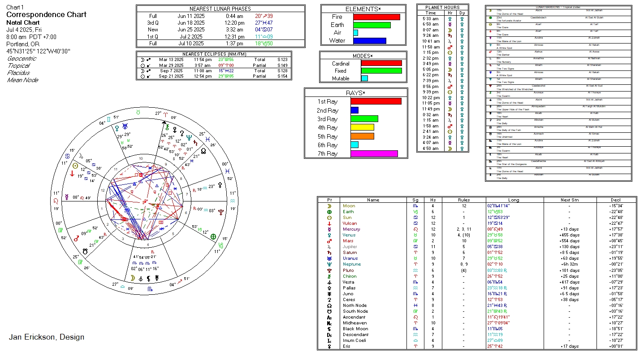Select the magenta 7th Ray bar
The width and height of the screenshot is (644, 354).
pos(374,154)
